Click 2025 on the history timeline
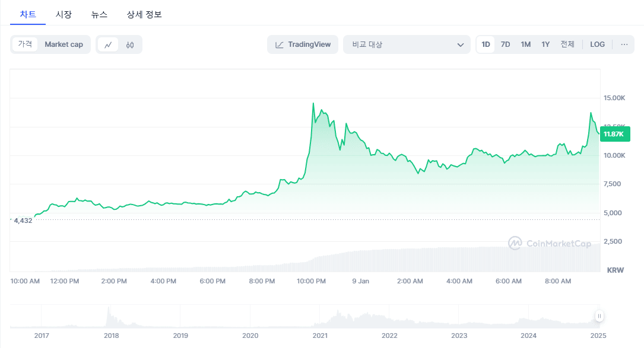The height and width of the screenshot is (348, 644). [x=598, y=336]
